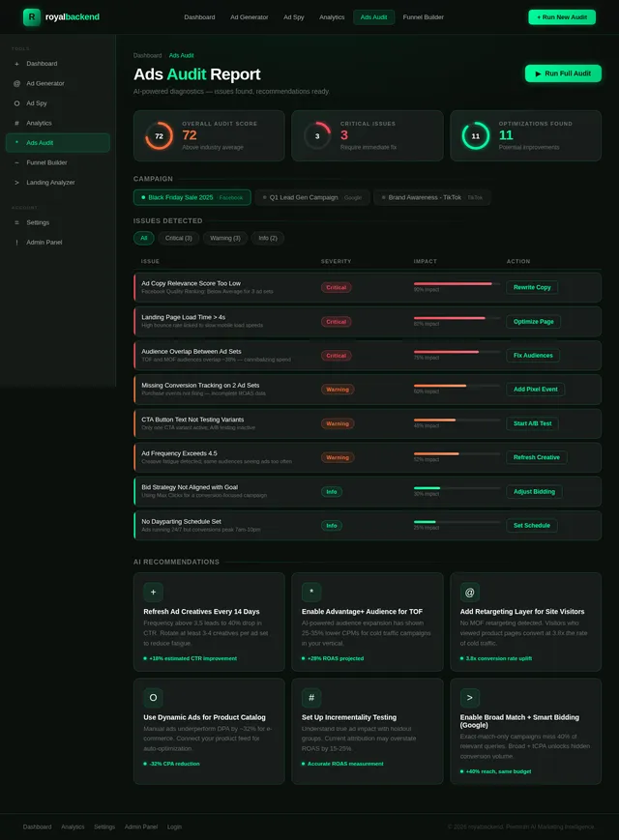Click Refresh Ad Creatives Every 14 Days title

(201, 612)
